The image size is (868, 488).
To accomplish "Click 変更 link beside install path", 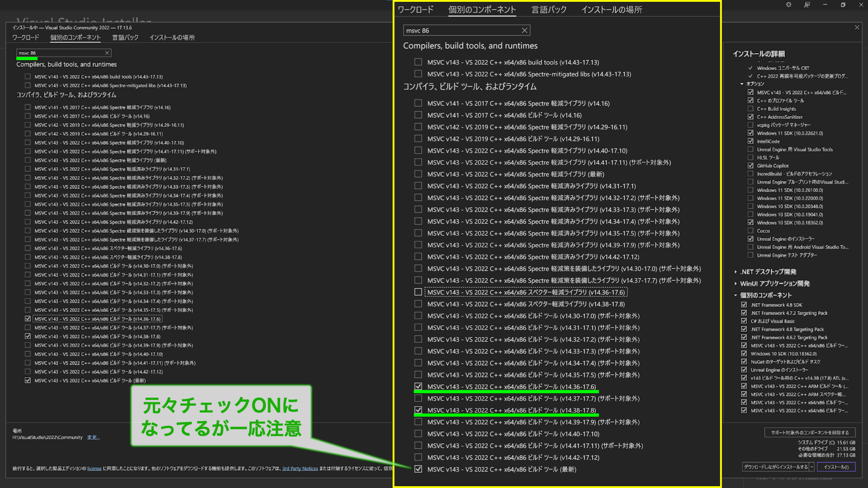I will point(93,437).
